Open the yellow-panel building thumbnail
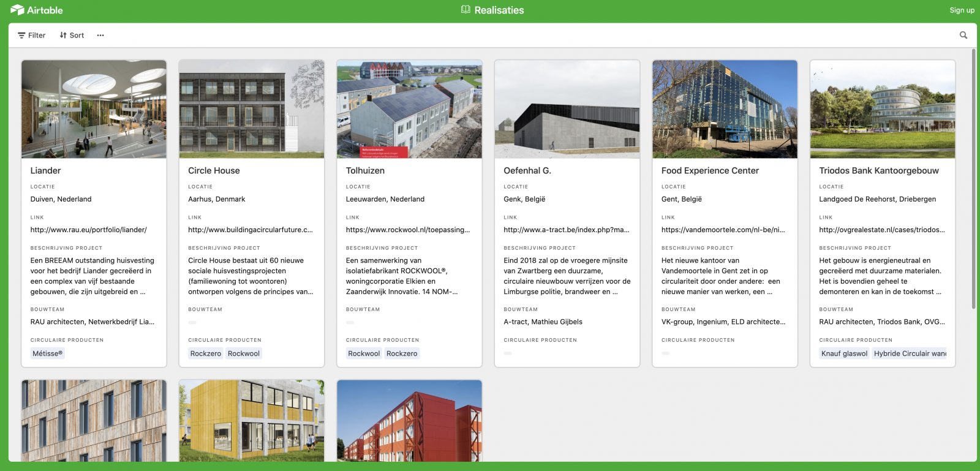This screenshot has height=471, width=980. 252,421
